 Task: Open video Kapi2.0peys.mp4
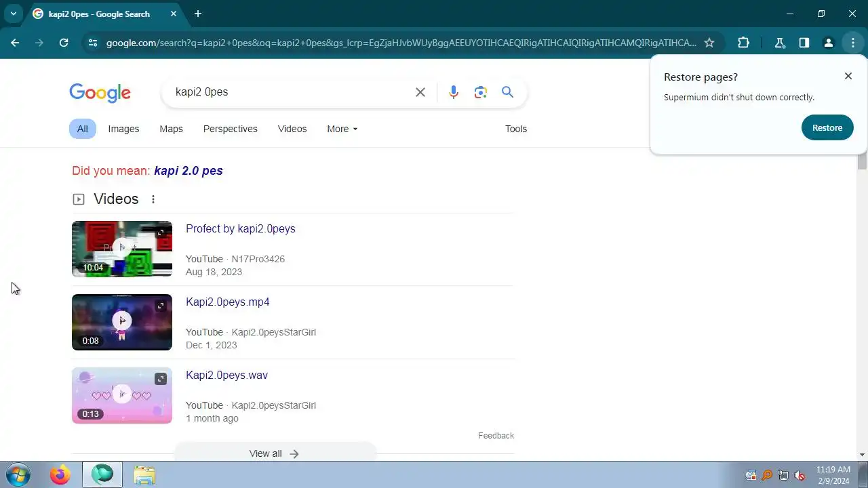click(228, 302)
